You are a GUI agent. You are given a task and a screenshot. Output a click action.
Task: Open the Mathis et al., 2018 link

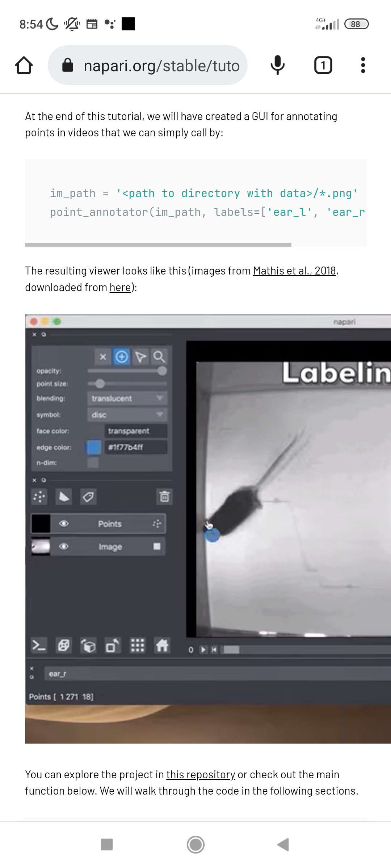pos(294,271)
